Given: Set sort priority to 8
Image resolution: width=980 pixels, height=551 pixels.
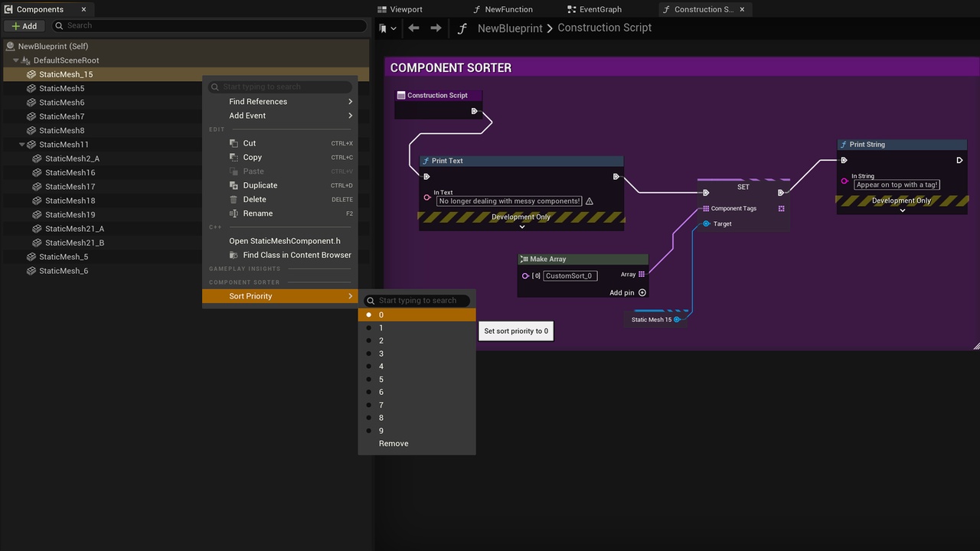Looking at the screenshot, I should coord(417,418).
